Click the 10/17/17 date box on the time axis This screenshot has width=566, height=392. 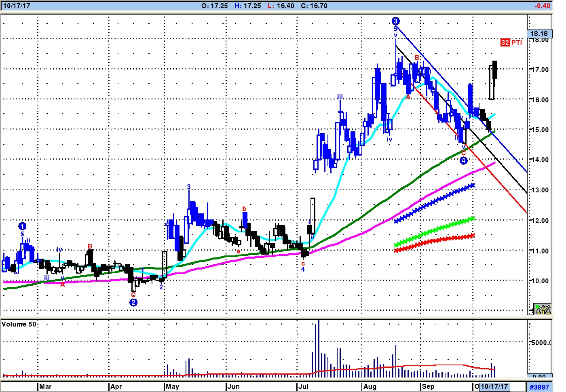494,386
